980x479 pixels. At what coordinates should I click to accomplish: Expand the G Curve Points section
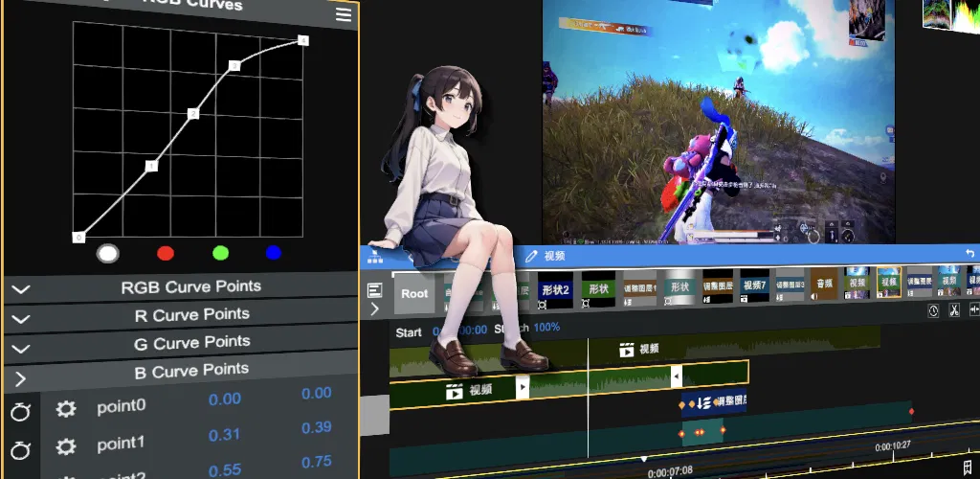(181, 343)
